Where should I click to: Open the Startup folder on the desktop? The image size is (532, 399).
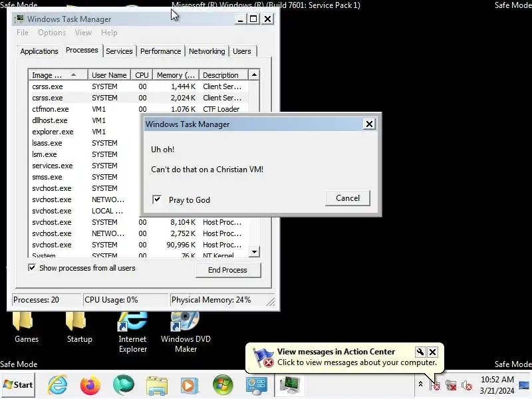click(x=79, y=328)
